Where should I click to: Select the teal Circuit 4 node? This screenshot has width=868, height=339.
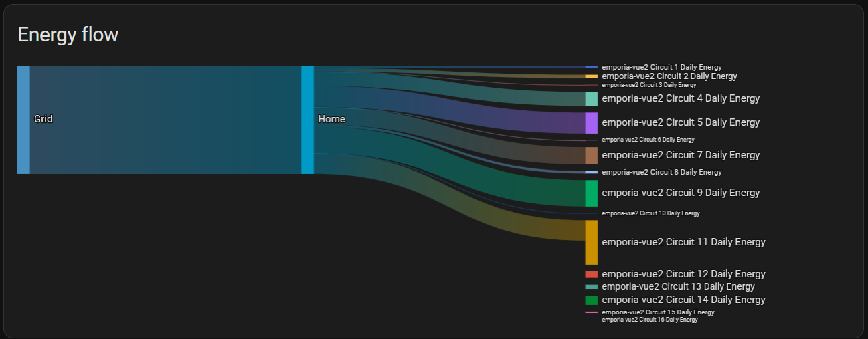591,99
